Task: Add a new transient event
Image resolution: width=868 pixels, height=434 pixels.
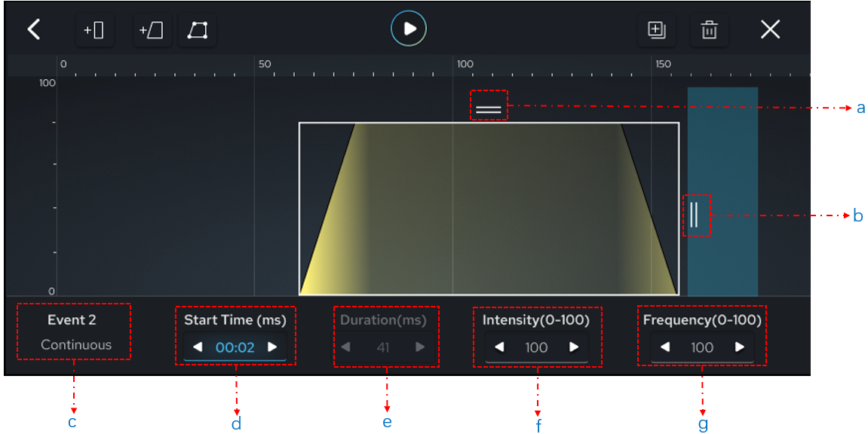Action: (x=94, y=30)
